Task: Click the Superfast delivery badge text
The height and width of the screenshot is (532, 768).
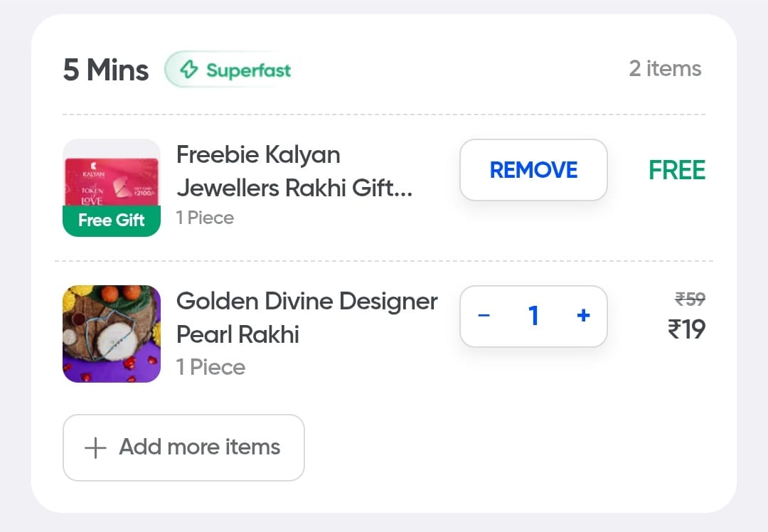Action: pos(248,70)
